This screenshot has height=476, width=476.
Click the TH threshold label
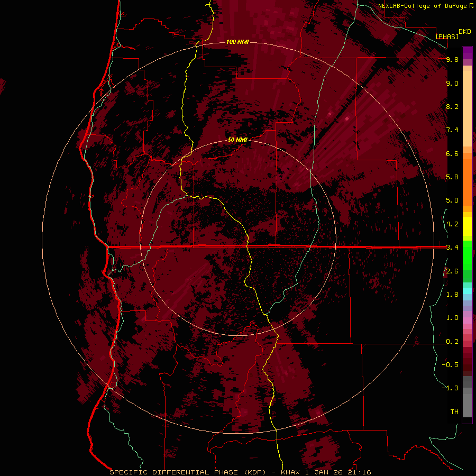click(454, 412)
